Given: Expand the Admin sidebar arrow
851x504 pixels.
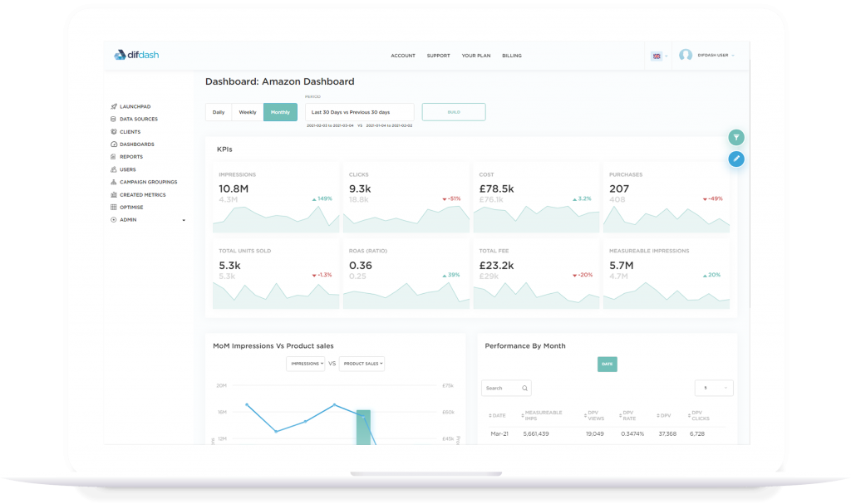Looking at the screenshot, I should pyautogui.click(x=184, y=220).
